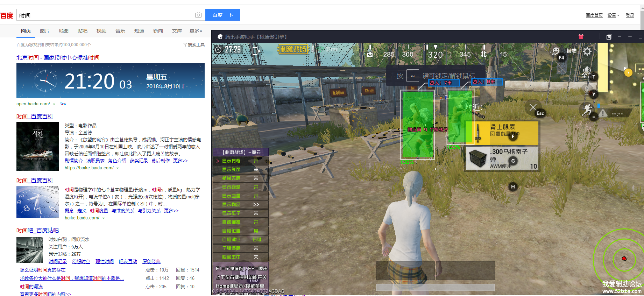This screenshot has height=296, width=644.
Task: Click the pop-out window icon in emulator title bar
Action: (x=609, y=37)
